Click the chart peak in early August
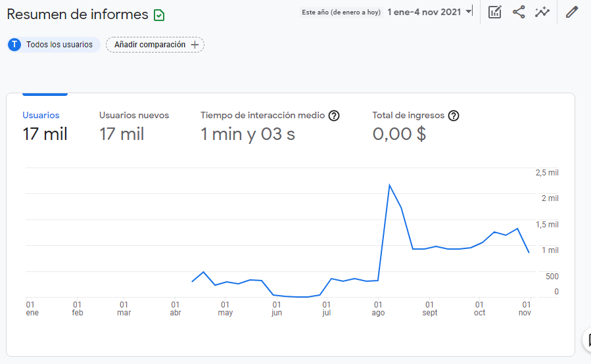591x364 pixels. [390, 185]
